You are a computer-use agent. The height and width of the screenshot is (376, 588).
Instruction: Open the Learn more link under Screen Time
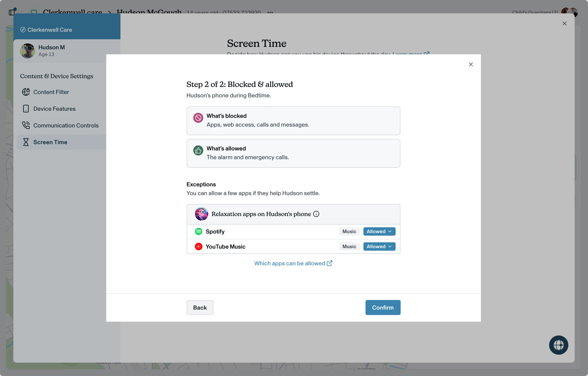pyautogui.click(x=411, y=53)
